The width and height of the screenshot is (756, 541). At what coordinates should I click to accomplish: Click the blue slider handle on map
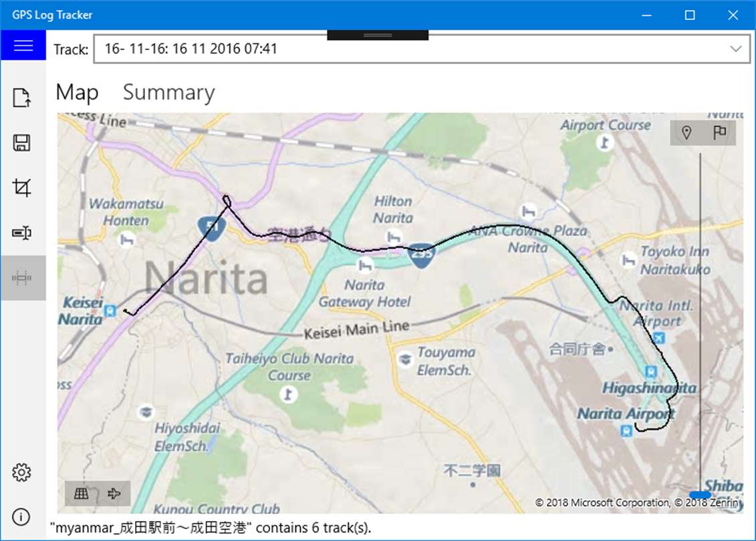[700, 495]
